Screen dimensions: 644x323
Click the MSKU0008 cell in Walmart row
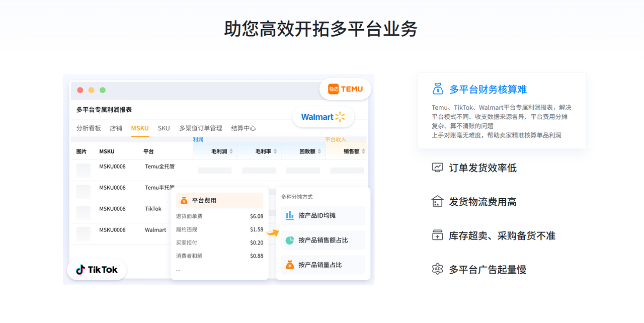coord(112,230)
